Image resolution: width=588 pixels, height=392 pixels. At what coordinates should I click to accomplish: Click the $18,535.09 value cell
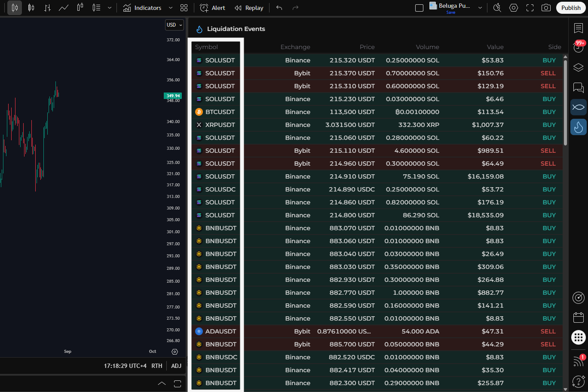(x=486, y=215)
